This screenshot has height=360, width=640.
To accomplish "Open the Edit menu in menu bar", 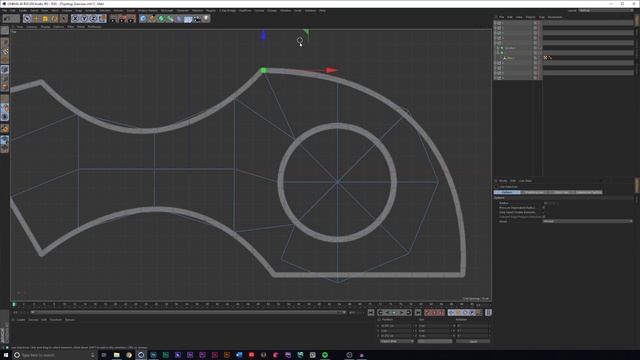I will 13,11.
